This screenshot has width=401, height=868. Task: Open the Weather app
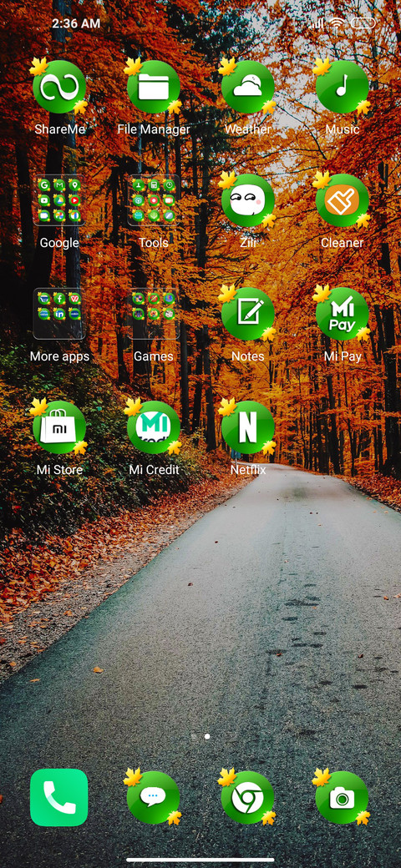pos(247,87)
